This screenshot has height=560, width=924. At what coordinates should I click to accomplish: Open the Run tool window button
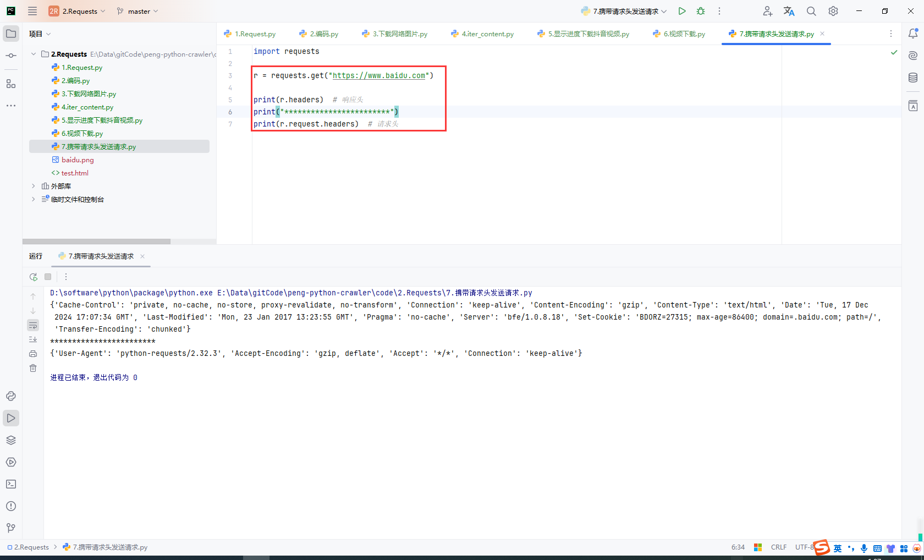11,418
